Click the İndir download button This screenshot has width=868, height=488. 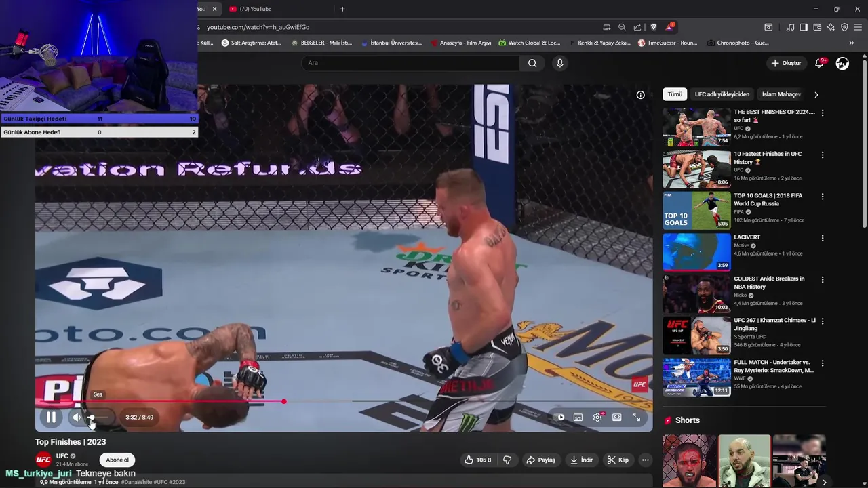point(582,460)
